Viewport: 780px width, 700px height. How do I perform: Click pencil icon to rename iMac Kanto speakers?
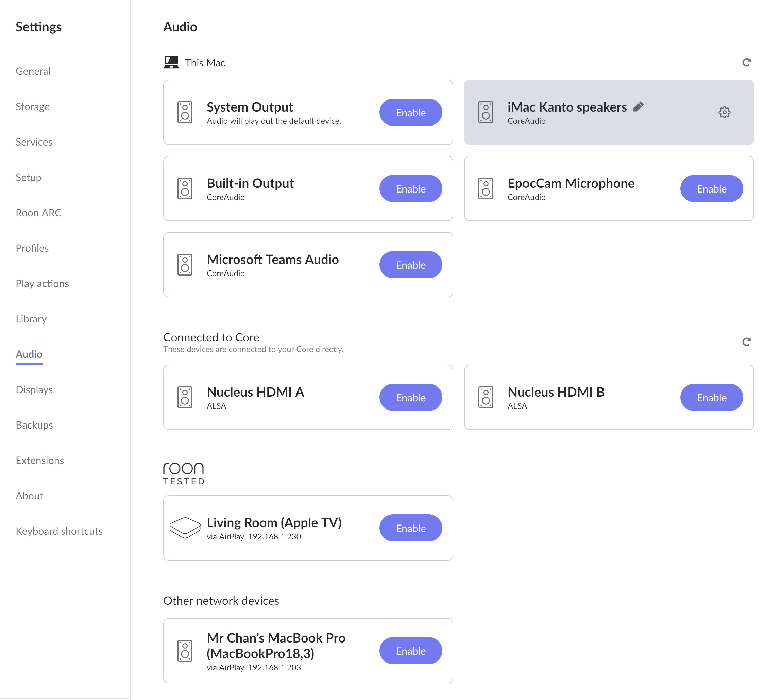[638, 106]
